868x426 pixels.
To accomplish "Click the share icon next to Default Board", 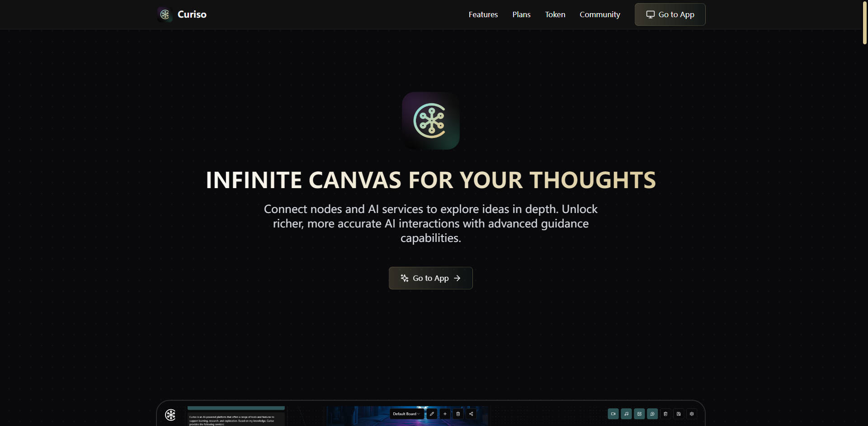I will pyautogui.click(x=471, y=414).
